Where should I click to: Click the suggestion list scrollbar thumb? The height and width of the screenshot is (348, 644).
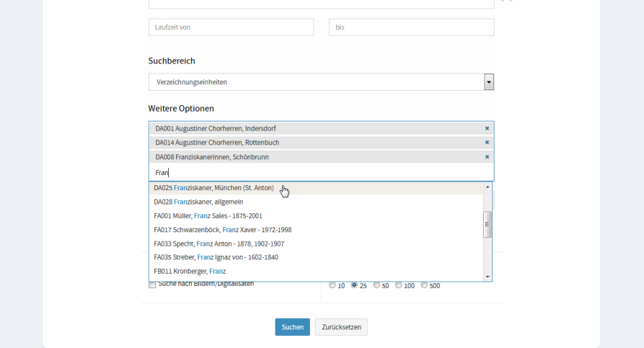point(488,224)
